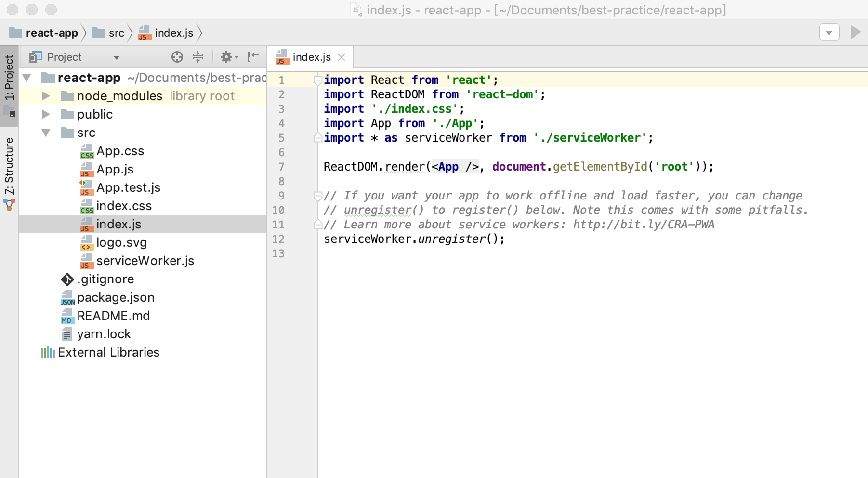The width and height of the screenshot is (868, 478).
Task: Click the serviceWorker.js file icon
Action: (86, 261)
